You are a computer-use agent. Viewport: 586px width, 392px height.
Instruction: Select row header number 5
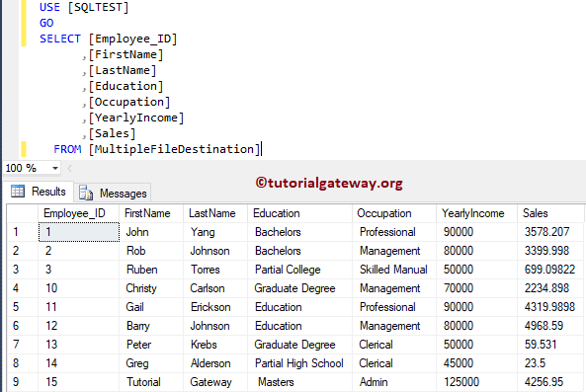pyautogui.click(x=23, y=307)
